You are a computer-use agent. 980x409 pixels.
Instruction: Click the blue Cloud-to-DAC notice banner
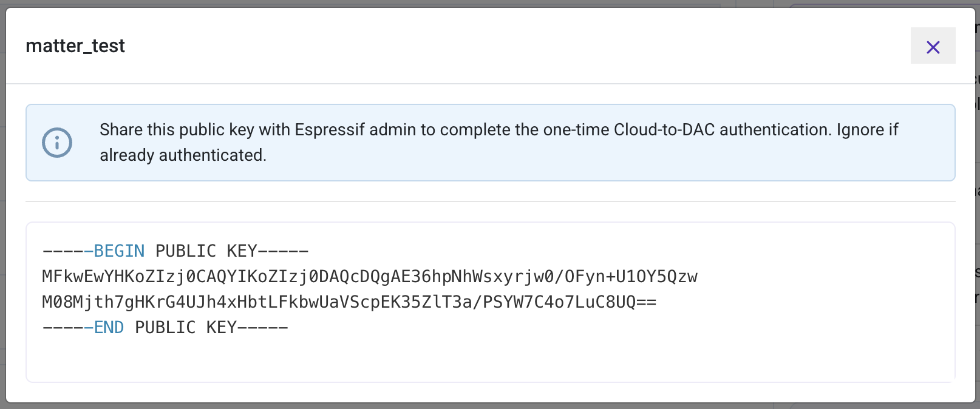coord(490,143)
